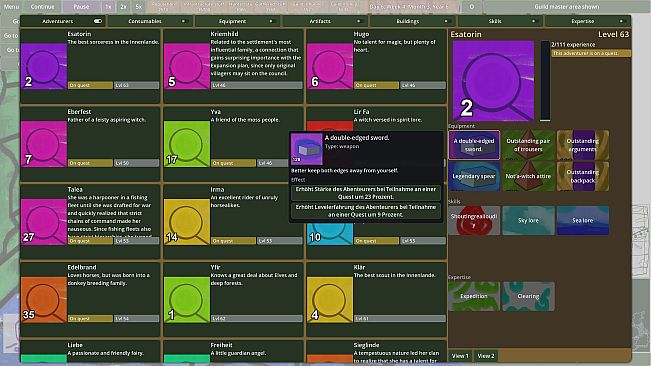This screenshot has height=366, width=651.
Task: Open the Menu button
Action: (x=11, y=7)
